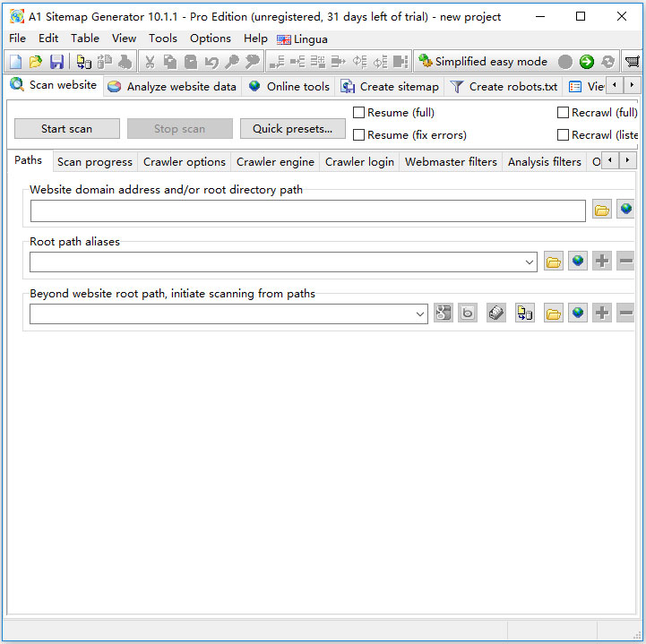The width and height of the screenshot is (646, 644).
Task: Click the Paste clipboard toolbar icon
Action: [x=190, y=62]
